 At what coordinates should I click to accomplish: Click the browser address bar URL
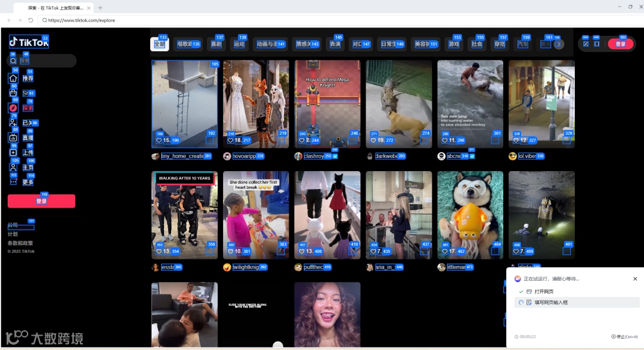click(x=82, y=20)
